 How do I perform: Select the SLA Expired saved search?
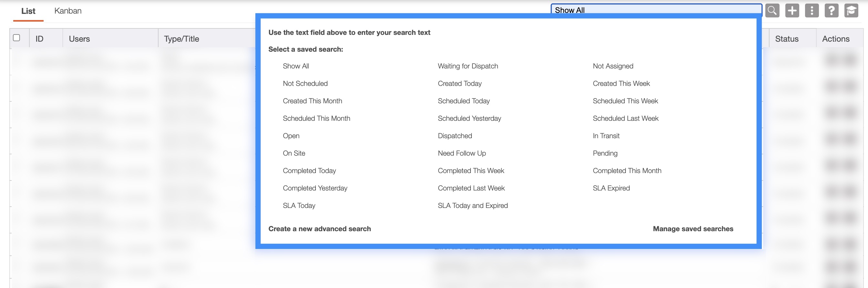(611, 188)
